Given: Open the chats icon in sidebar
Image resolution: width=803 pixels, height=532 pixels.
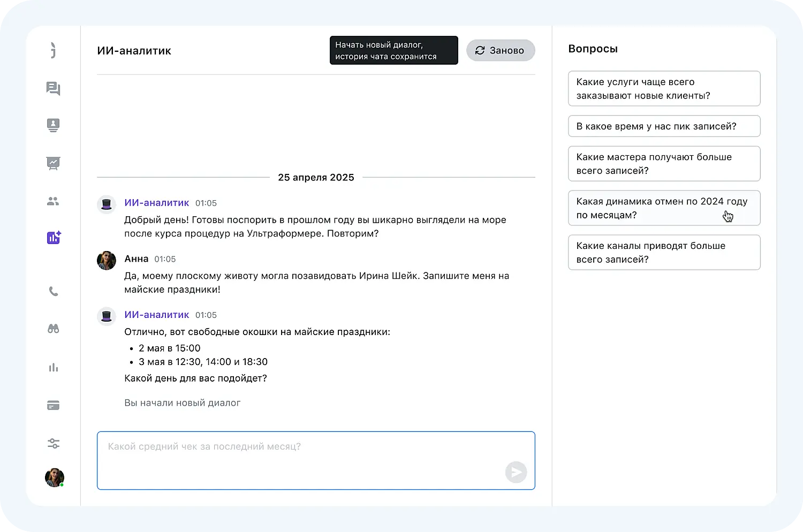Looking at the screenshot, I should (x=53, y=88).
